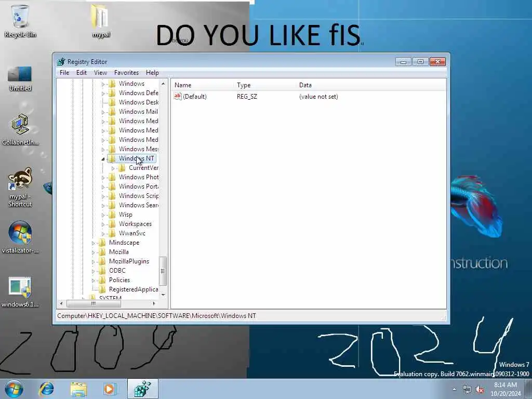The image size is (532, 399).
Task: Click the network tray icon
Action: click(467, 390)
